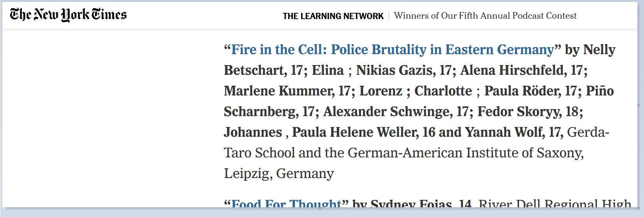Click the River Dell Regional High text
The image size is (644, 217).
pyautogui.click(x=555, y=203)
